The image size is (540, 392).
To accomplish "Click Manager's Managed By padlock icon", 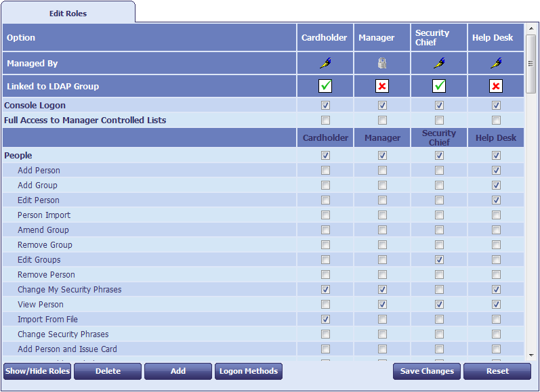I will pyautogui.click(x=382, y=64).
